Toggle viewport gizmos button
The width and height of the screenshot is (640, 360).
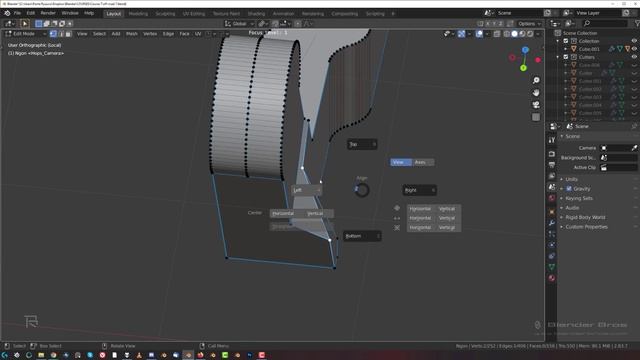point(461,34)
